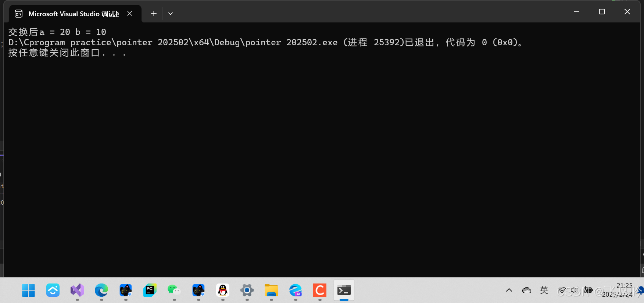
Task: Open QQ penguin icon in taskbar
Action: click(x=222, y=290)
